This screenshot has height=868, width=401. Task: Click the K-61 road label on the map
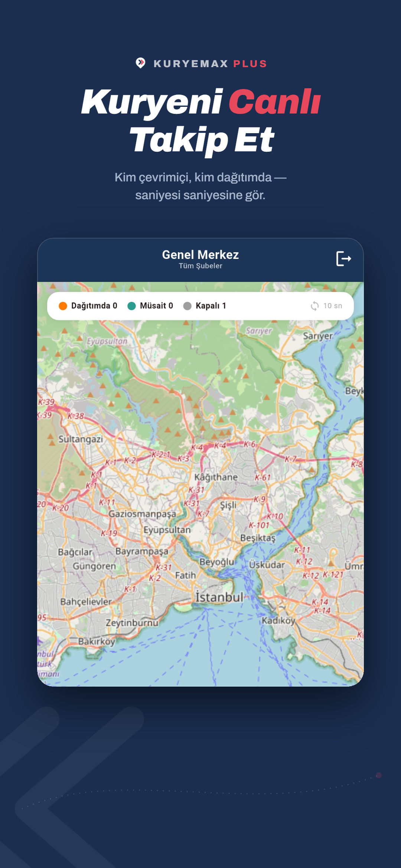click(x=263, y=478)
